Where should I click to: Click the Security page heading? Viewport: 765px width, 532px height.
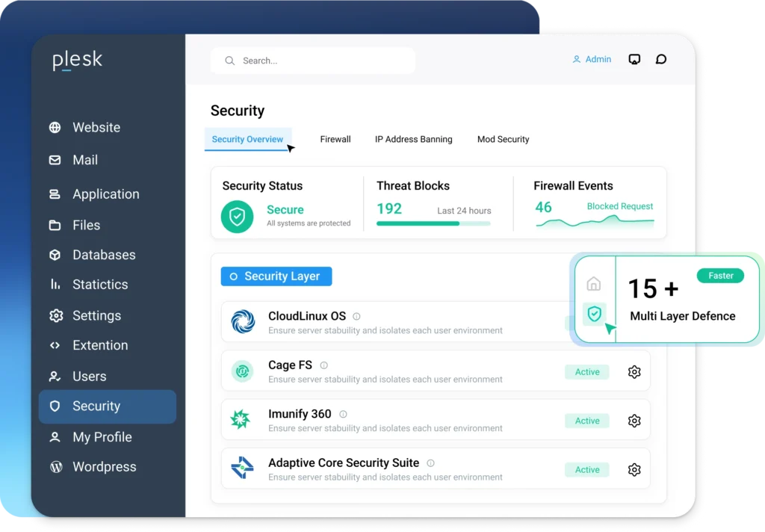[238, 111]
